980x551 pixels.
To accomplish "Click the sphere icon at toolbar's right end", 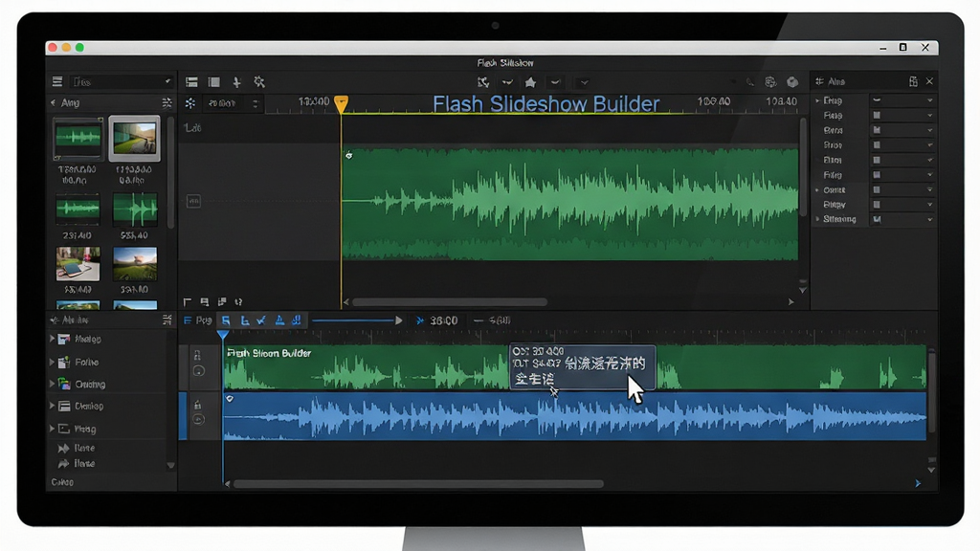I will pos(792,82).
